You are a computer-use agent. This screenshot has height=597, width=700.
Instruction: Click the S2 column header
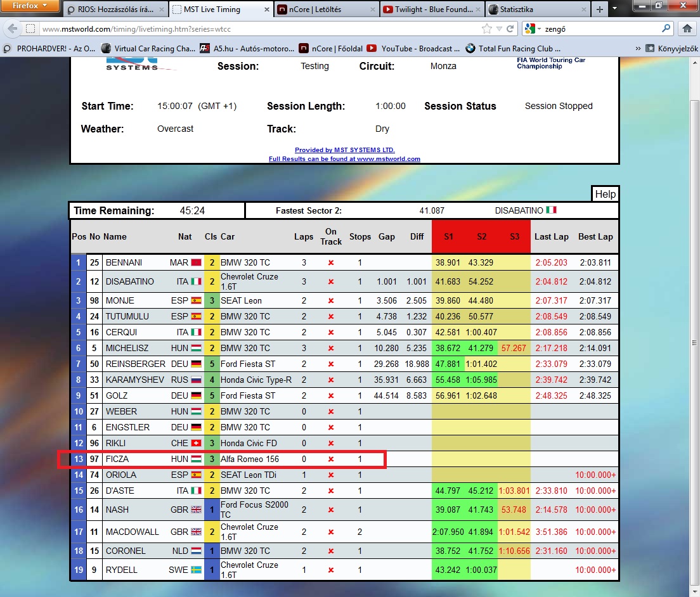coord(481,236)
